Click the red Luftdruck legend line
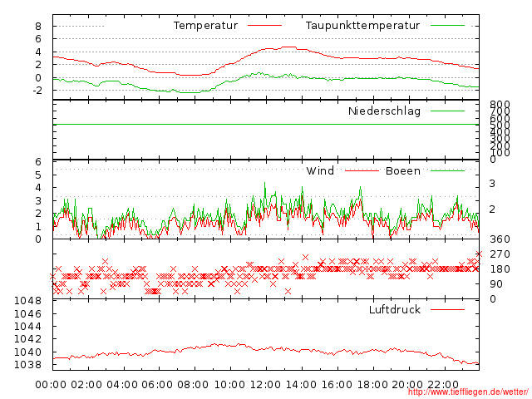 coord(447,309)
